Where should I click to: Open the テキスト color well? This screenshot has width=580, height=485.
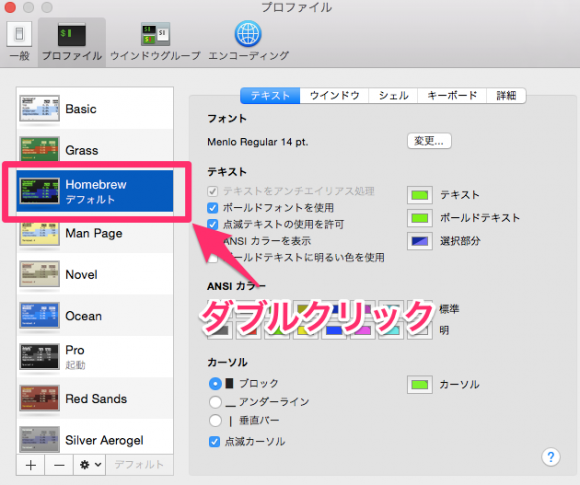[420, 195]
